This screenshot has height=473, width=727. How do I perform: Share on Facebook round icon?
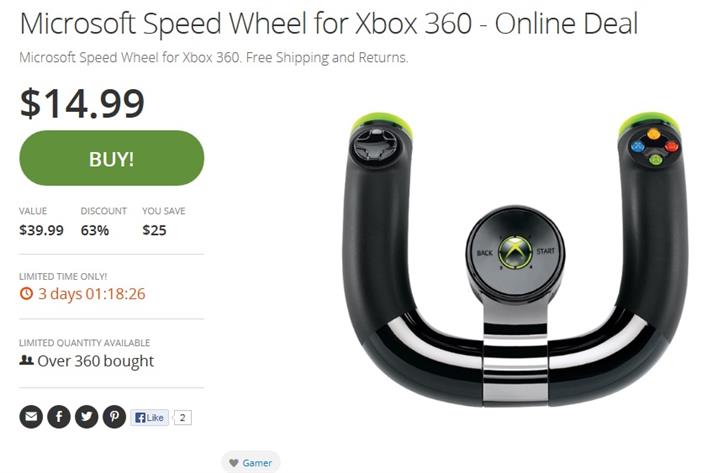[x=59, y=416]
